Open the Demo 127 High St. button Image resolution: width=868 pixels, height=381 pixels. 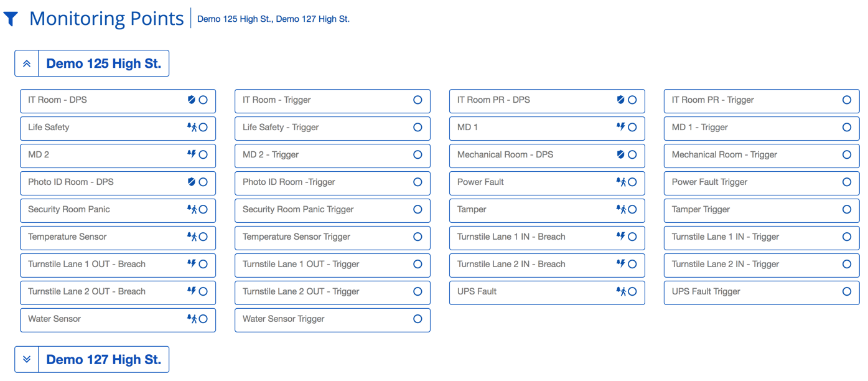(x=103, y=359)
